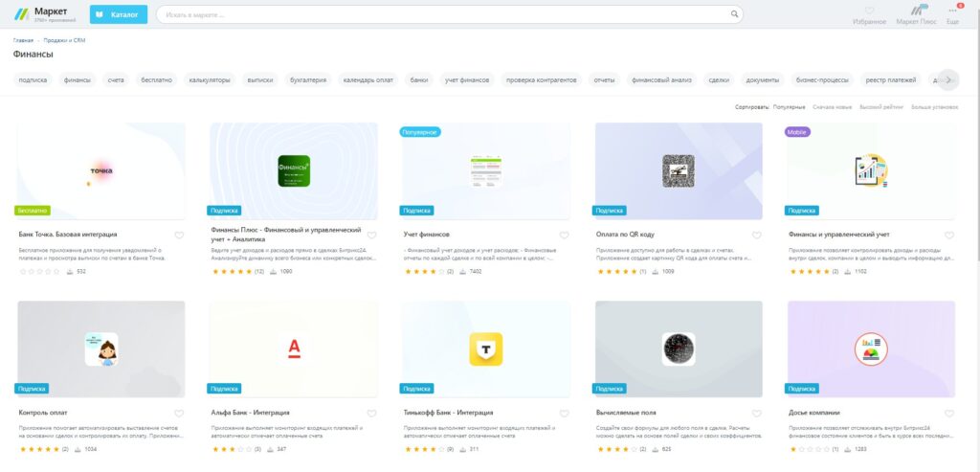
Task: Sort by Больше установок
Action: pos(934,107)
